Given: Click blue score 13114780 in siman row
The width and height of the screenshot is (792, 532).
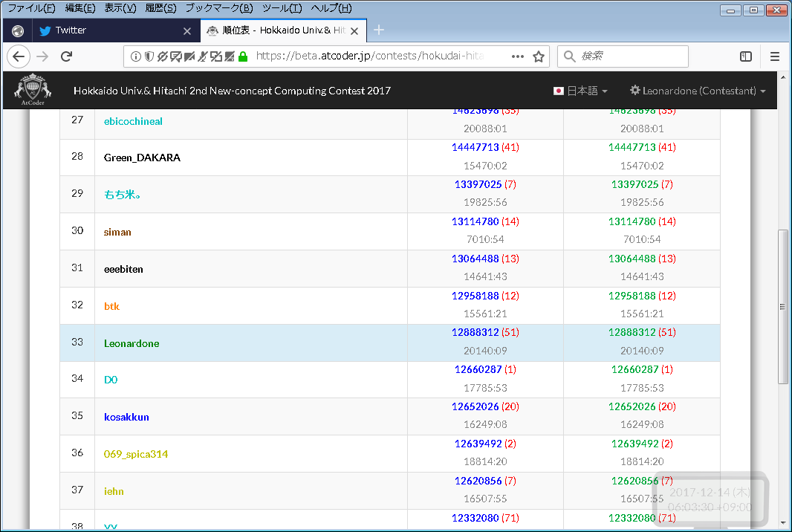Looking at the screenshot, I should point(475,222).
